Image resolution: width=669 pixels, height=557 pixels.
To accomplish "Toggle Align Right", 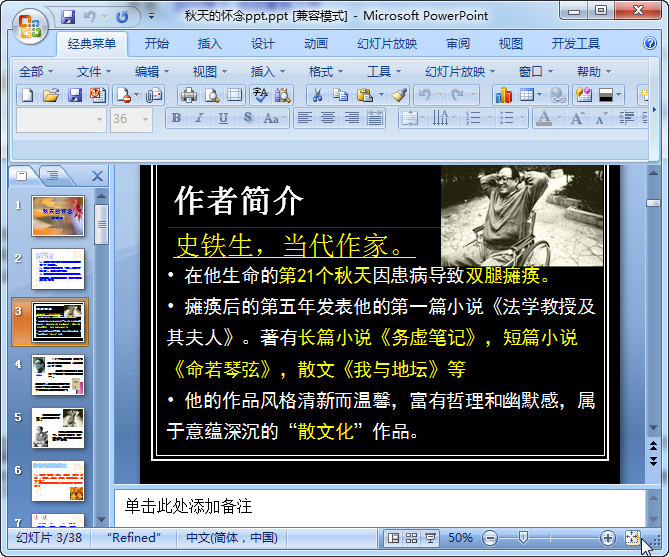I will coord(352,118).
